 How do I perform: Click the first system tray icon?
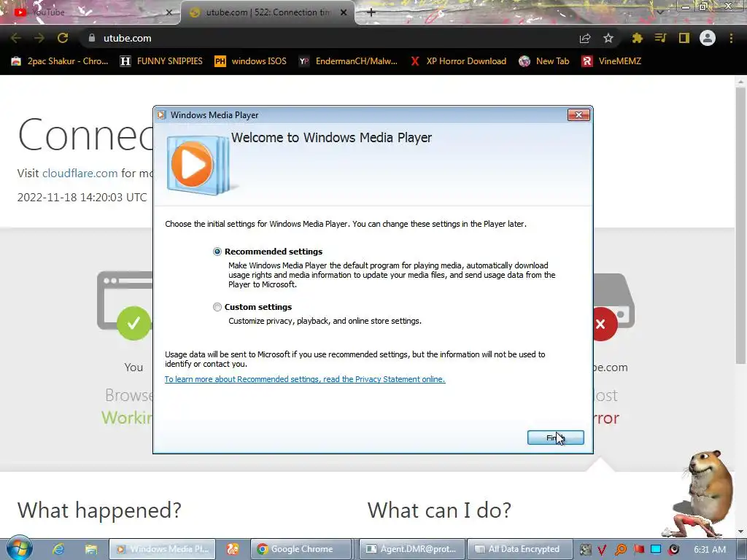pyautogui.click(x=586, y=550)
